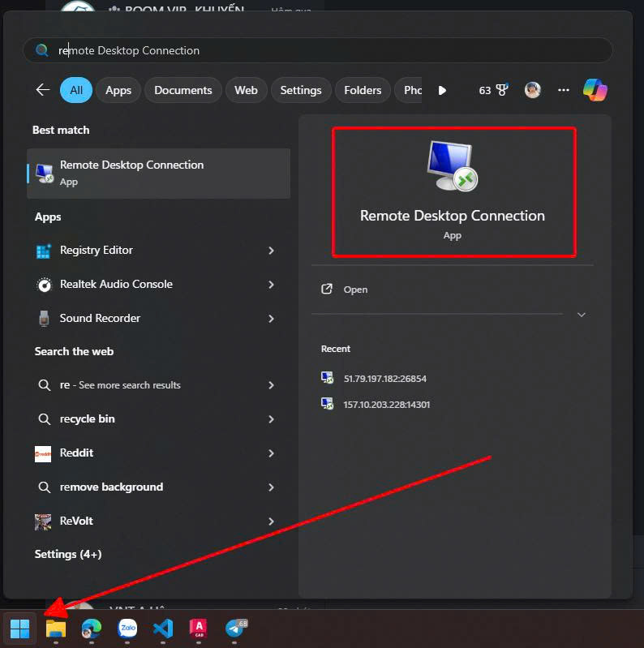Launch Microsoft Edge from the taskbar

tap(92, 629)
